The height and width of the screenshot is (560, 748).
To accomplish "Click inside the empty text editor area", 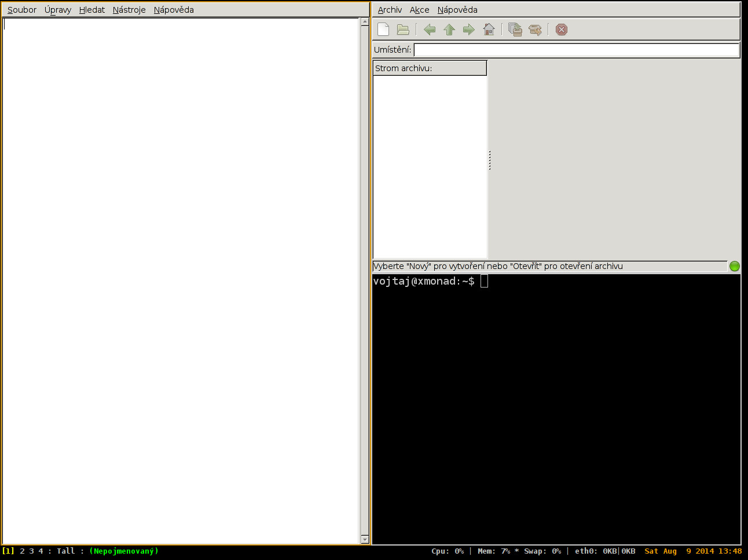I will (181, 281).
